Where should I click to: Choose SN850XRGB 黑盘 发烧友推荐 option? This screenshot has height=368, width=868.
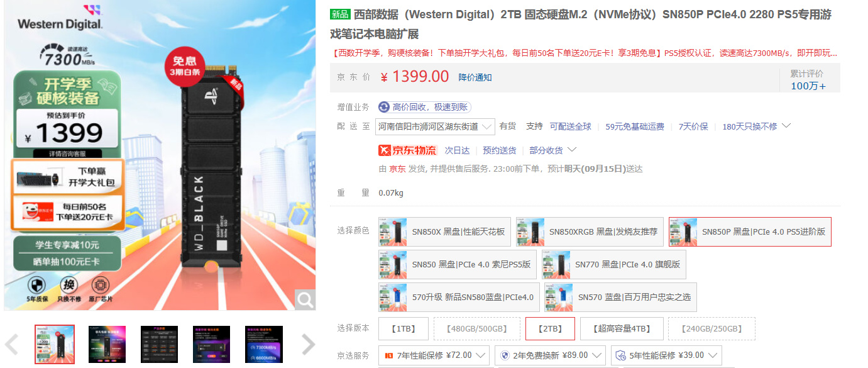point(590,231)
